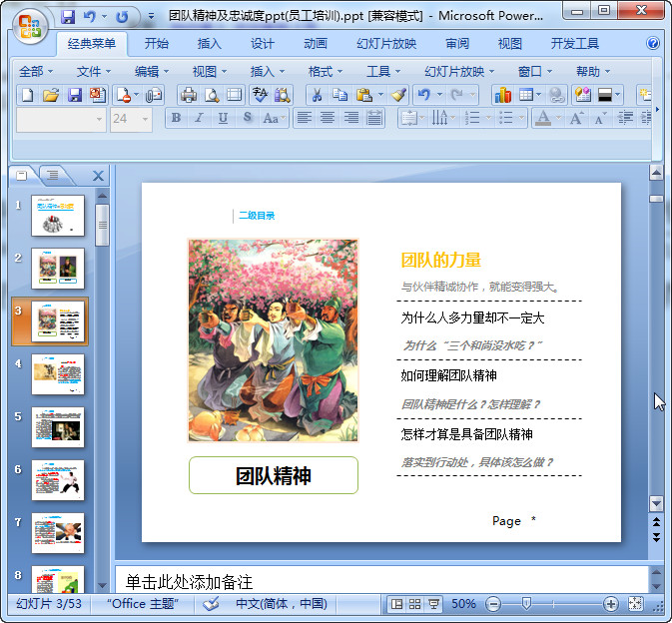Toggle Italic formatting
The height and width of the screenshot is (623, 672).
(x=199, y=118)
